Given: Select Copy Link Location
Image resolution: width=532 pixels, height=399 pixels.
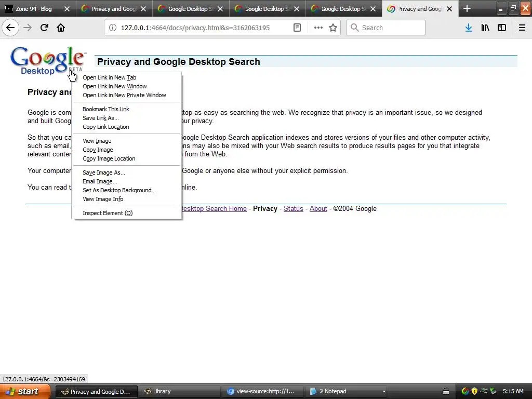Looking at the screenshot, I should pyautogui.click(x=126, y=127).
